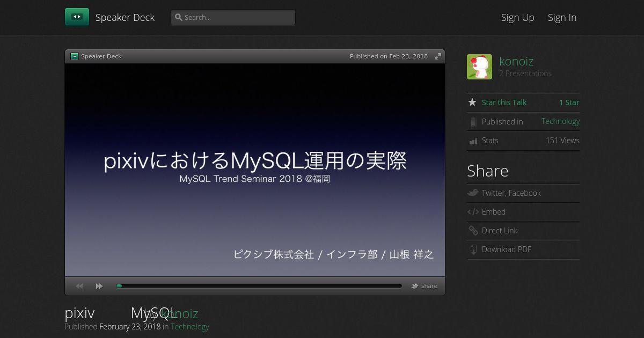Click the slide progress bar
644x338 pixels.
(259, 286)
